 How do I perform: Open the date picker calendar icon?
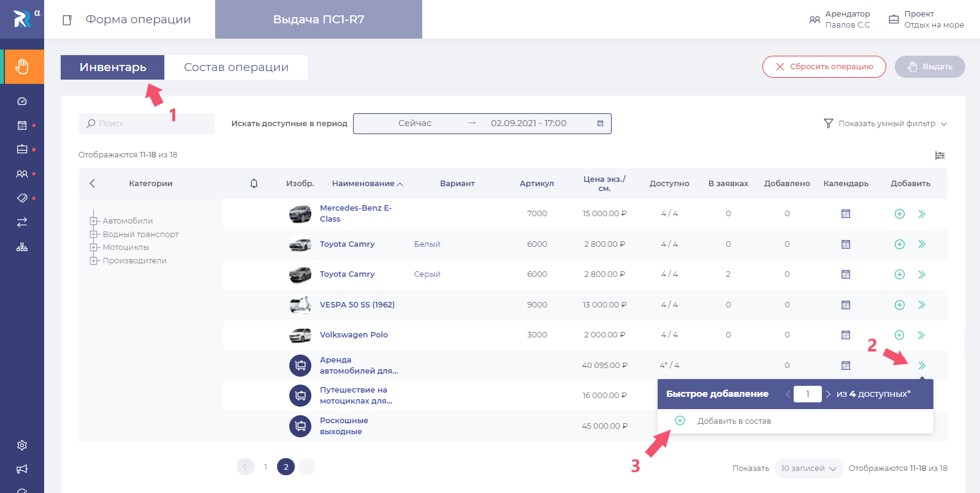coord(600,124)
